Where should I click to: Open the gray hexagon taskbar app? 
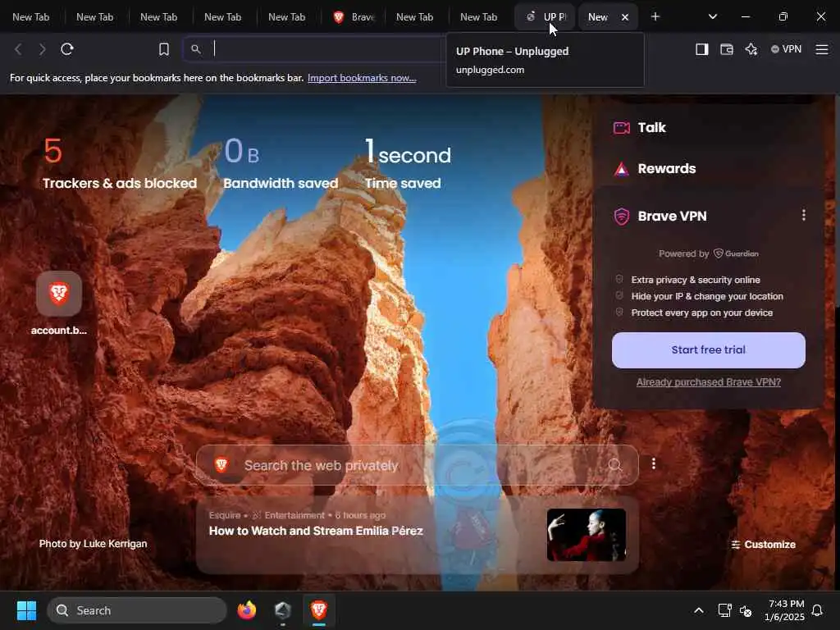click(283, 610)
